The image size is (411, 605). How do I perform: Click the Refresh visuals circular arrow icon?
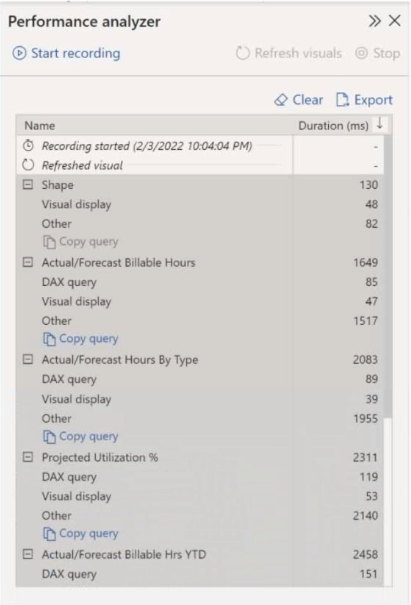coord(243,53)
